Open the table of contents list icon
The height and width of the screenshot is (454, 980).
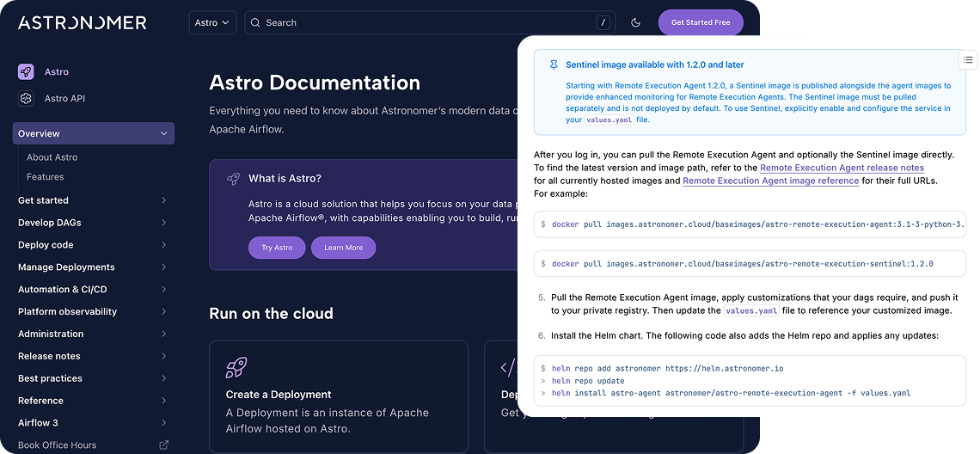tap(968, 59)
